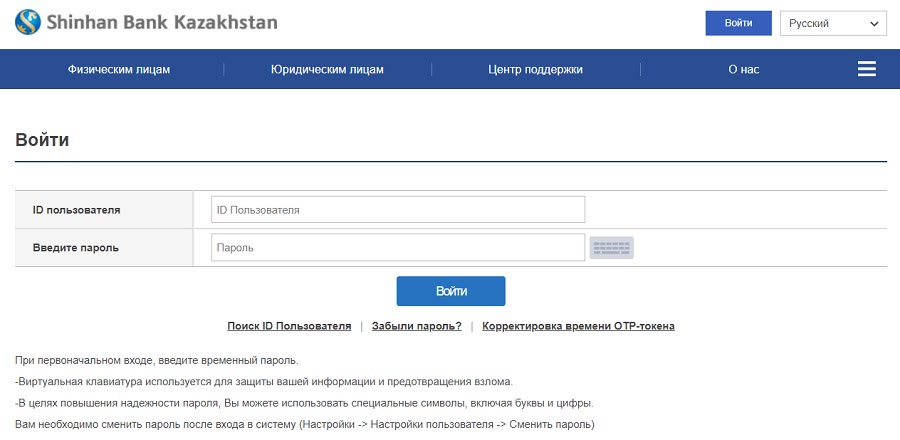The width and height of the screenshot is (900, 440).
Task: Open the Забыли пароль? link
Action: click(417, 326)
